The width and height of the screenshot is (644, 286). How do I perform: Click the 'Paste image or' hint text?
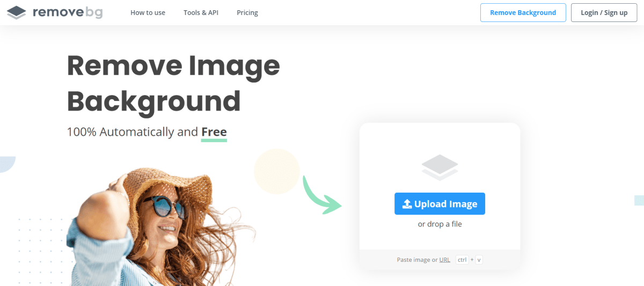tap(417, 260)
